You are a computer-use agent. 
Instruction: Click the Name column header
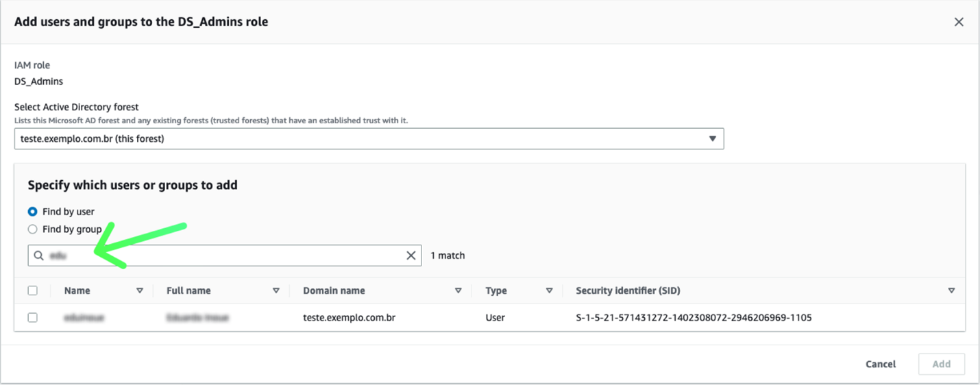[x=77, y=290]
